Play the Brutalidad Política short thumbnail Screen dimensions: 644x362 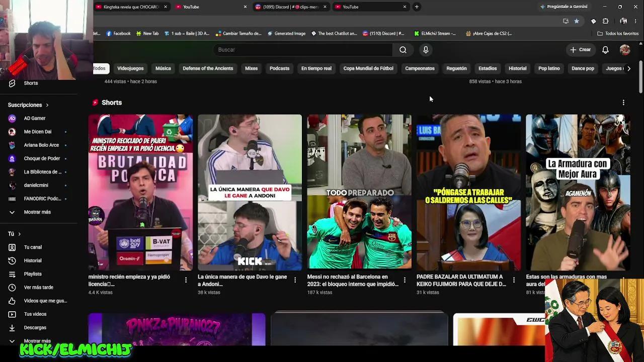click(x=140, y=192)
